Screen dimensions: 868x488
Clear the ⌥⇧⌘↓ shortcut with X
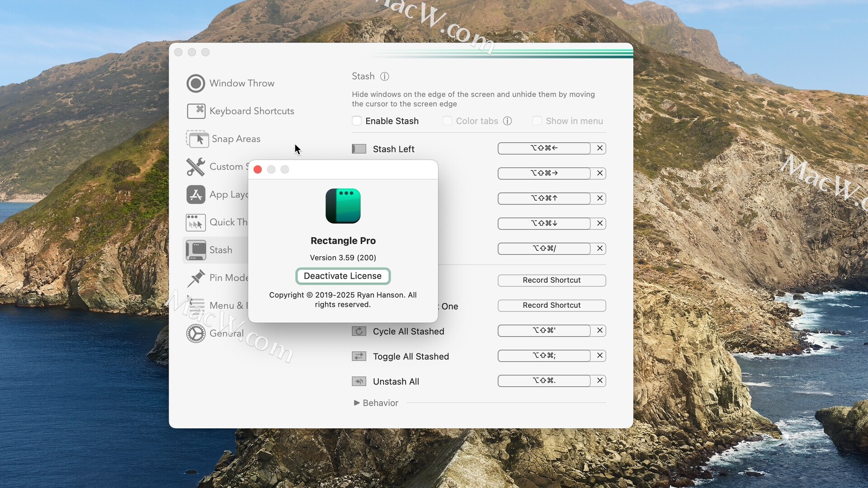tap(600, 224)
